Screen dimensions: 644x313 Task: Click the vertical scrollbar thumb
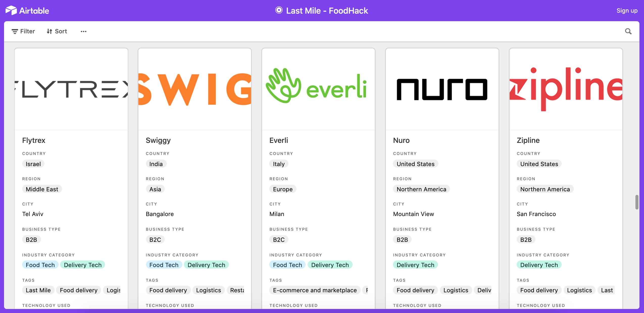pos(637,202)
